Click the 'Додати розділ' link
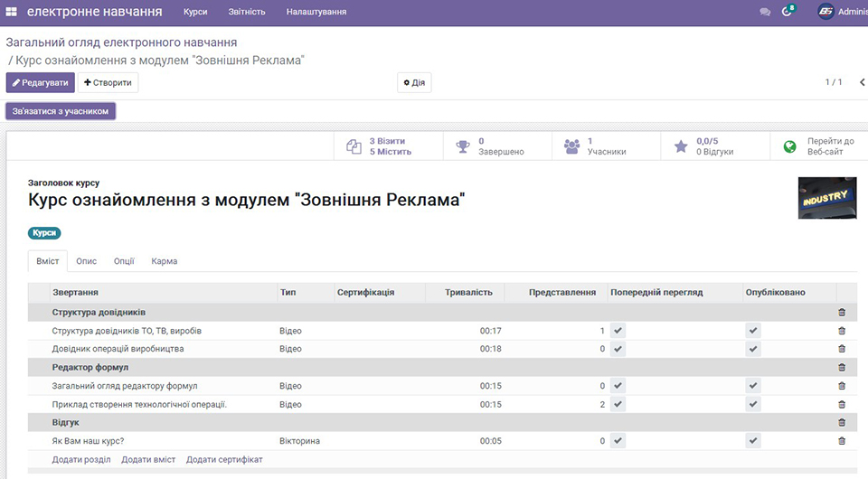Viewport: 868px width, 479px height. [81, 460]
